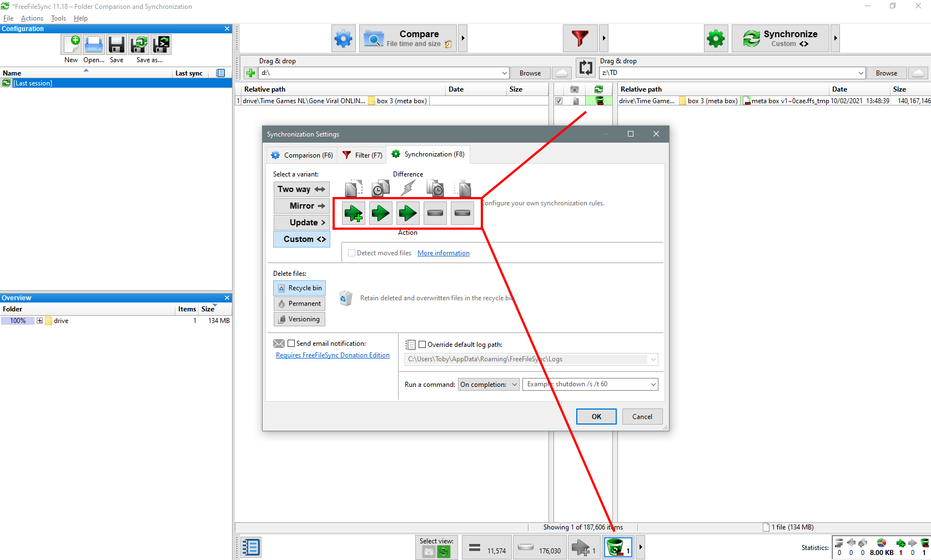Viewport: 931px width, 560px height.
Task: Toggle the view list icon in bottom bar
Action: click(x=250, y=548)
